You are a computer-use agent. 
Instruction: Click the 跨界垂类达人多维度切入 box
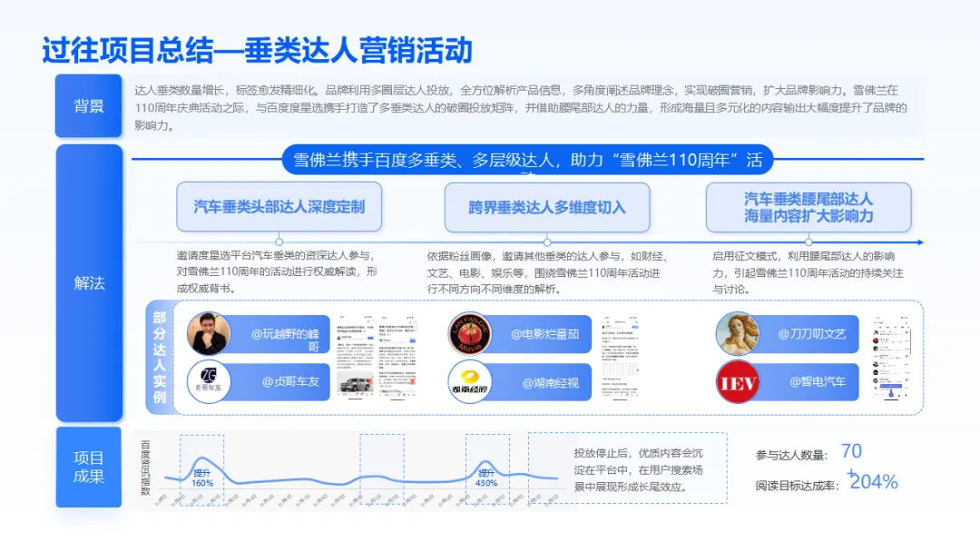pyautogui.click(x=547, y=208)
